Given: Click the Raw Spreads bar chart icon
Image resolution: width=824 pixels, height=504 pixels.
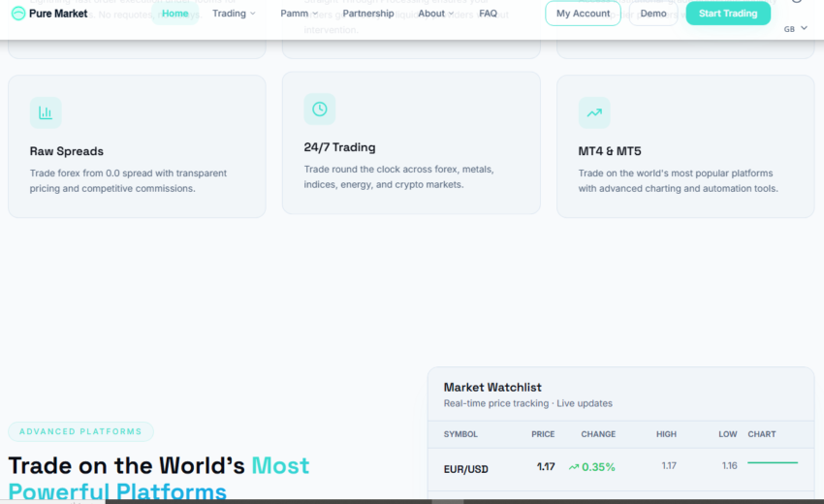Looking at the screenshot, I should pos(46,112).
